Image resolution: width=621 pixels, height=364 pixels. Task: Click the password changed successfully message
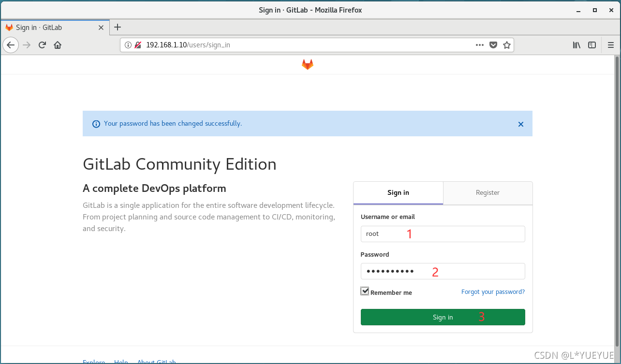(x=173, y=123)
